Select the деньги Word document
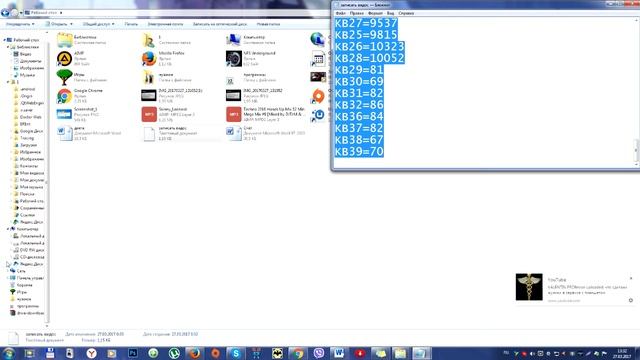This screenshot has width=640, height=360. (64, 133)
